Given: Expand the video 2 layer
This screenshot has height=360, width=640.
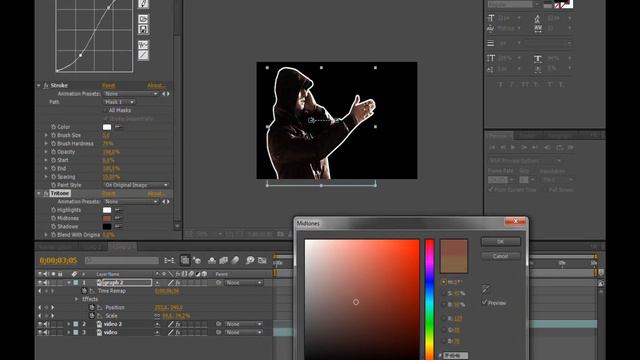Looking at the screenshot, I should click(x=69, y=324).
